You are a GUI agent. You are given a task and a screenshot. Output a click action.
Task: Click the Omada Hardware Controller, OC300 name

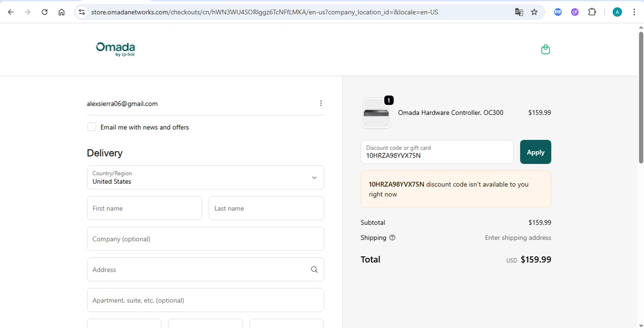click(x=451, y=112)
